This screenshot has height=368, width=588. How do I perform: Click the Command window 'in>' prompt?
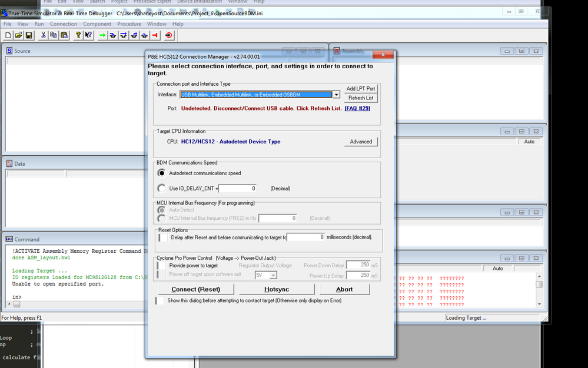(x=16, y=297)
